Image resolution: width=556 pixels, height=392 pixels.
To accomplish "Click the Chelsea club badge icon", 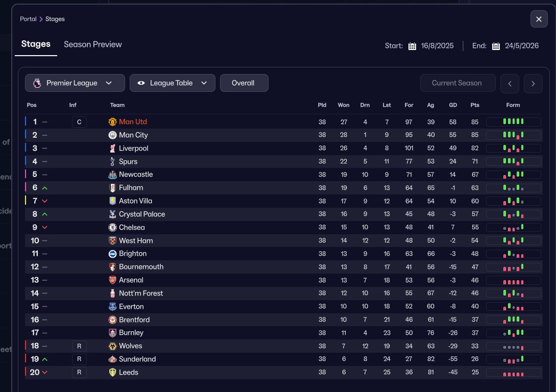I will coord(113,228).
